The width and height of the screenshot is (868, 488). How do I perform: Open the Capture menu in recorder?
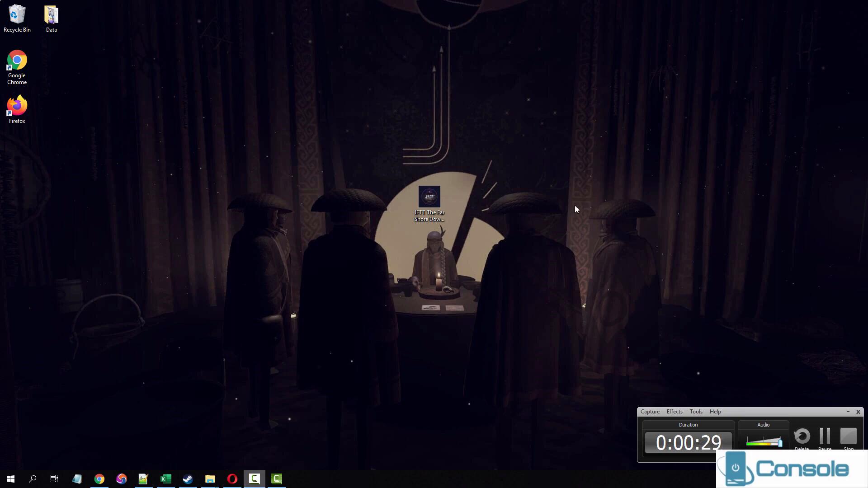(x=650, y=412)
